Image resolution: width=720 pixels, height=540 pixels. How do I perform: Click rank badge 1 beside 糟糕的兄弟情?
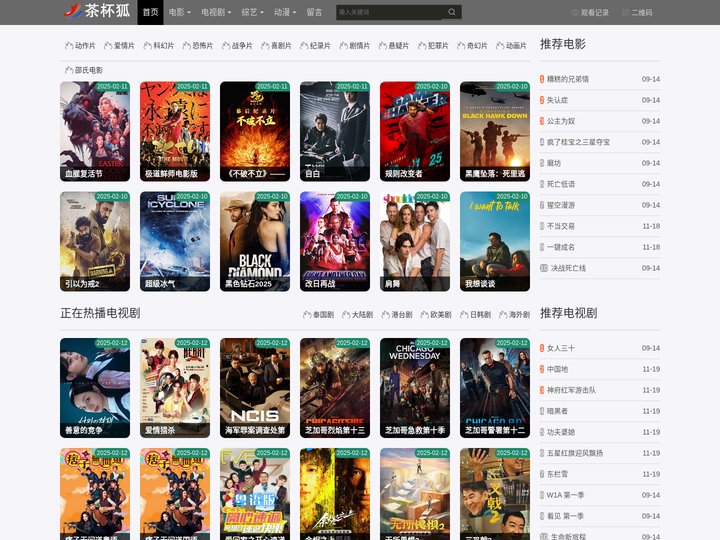(542, 79)
